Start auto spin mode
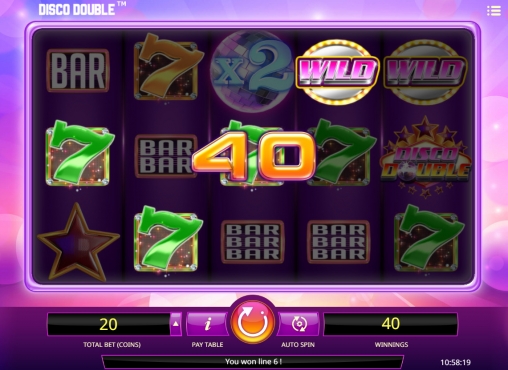508x370 pixels. tap(298, 324)
